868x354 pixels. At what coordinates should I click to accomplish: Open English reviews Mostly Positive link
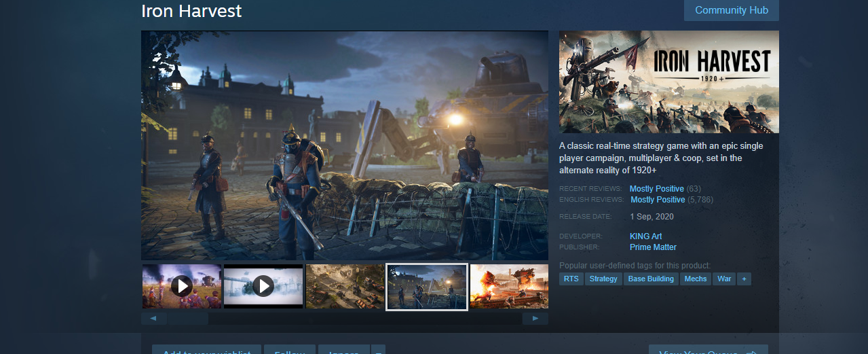point(658,200)
